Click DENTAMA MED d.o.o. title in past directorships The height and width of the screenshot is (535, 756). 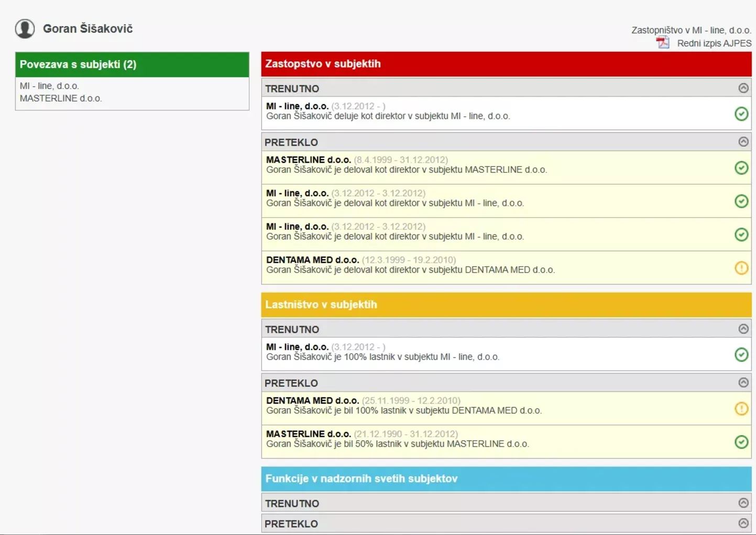pos(312,260)
